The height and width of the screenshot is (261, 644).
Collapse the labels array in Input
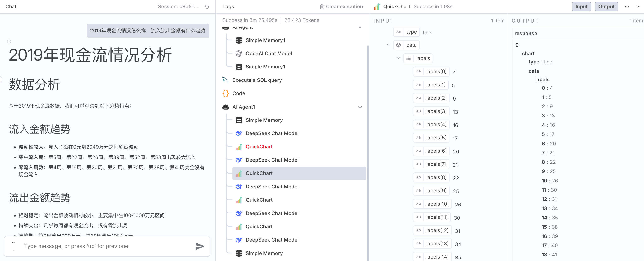[398, 58]
